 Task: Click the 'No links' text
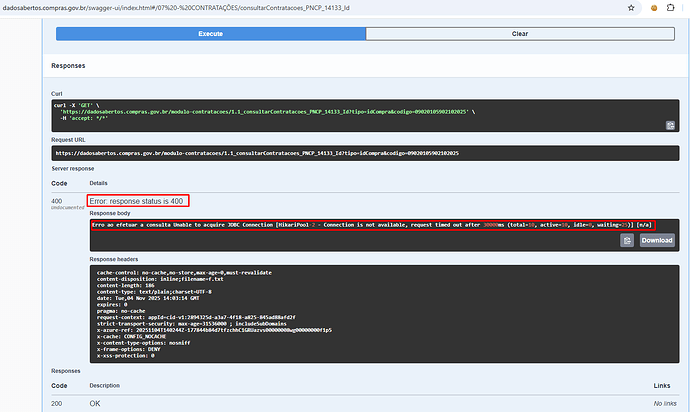[x=665, y=404]
